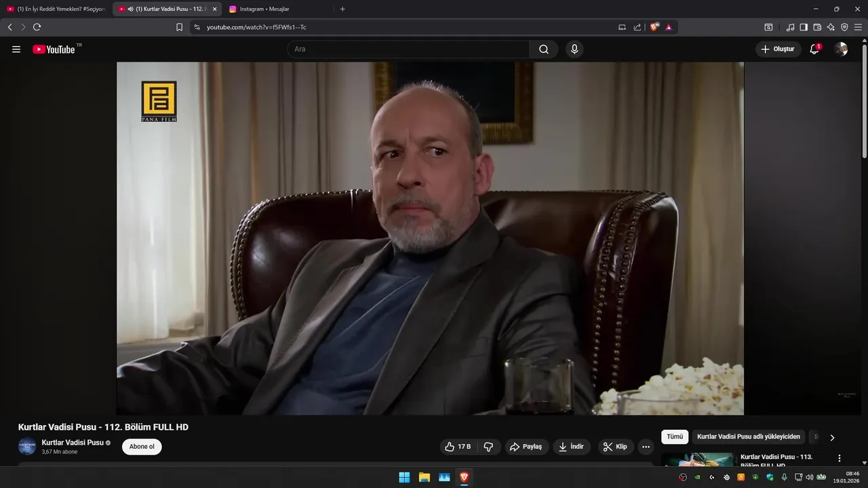868x488 pixels.
Task: Open Brave playlist music note icon
Action: click(x=790, y=27)
